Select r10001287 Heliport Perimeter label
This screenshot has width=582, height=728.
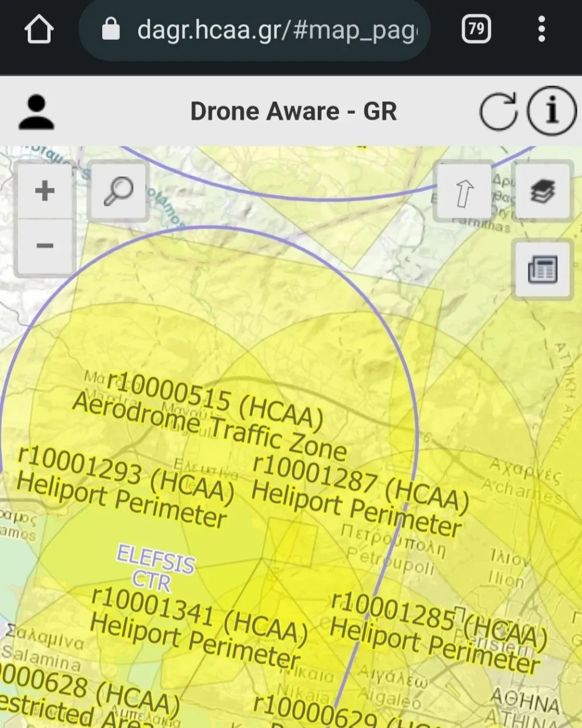[359, 496]
